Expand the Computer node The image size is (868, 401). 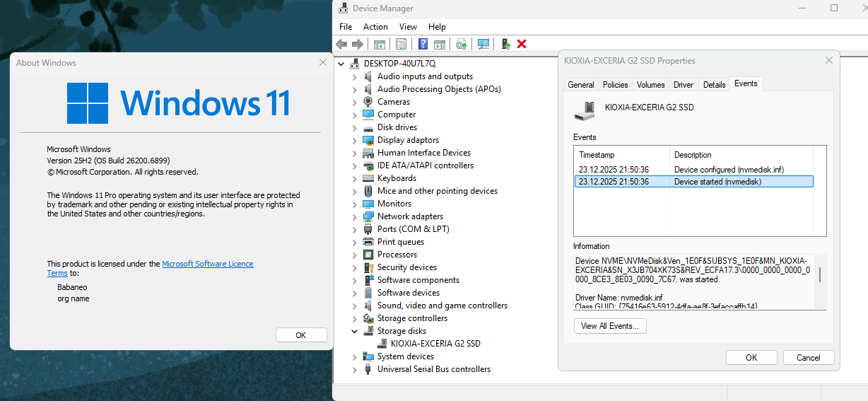[x=355, y=115]
